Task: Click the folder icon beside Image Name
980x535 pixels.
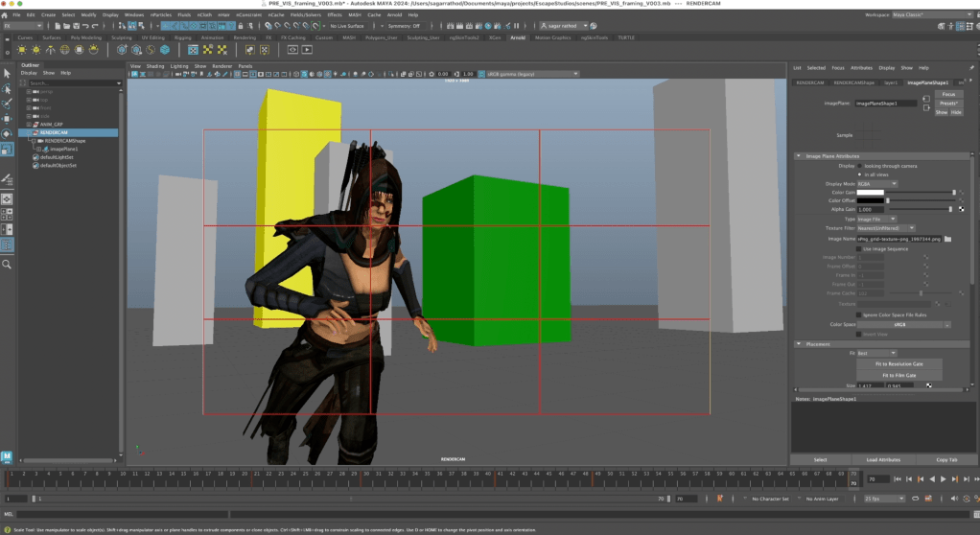Action: point(947,238)
